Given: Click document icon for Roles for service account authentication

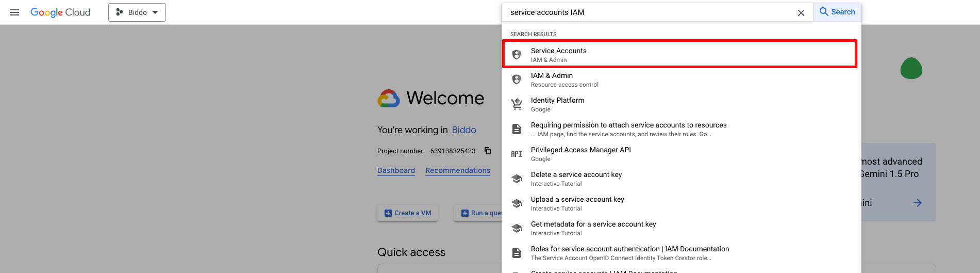Looking at the screenshot, I should (x=517, y=253).
